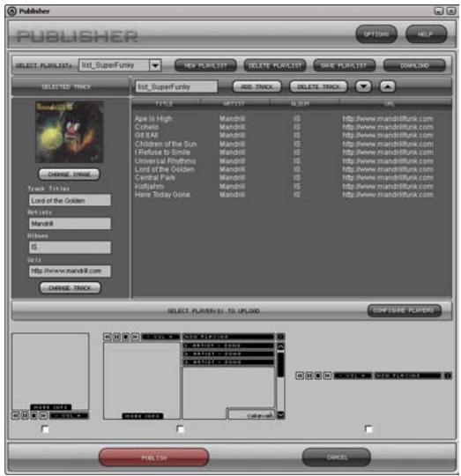Open the Help button

(x=426, y=34)
